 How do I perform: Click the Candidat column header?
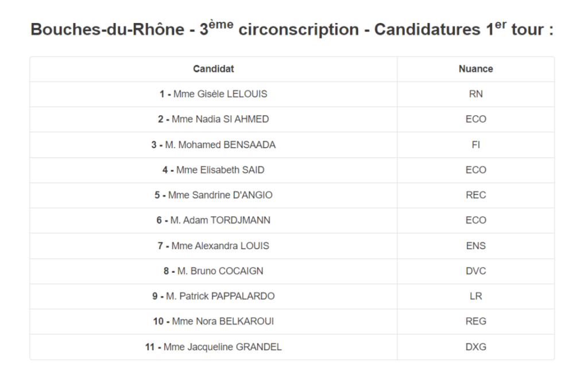pos(214,69)
